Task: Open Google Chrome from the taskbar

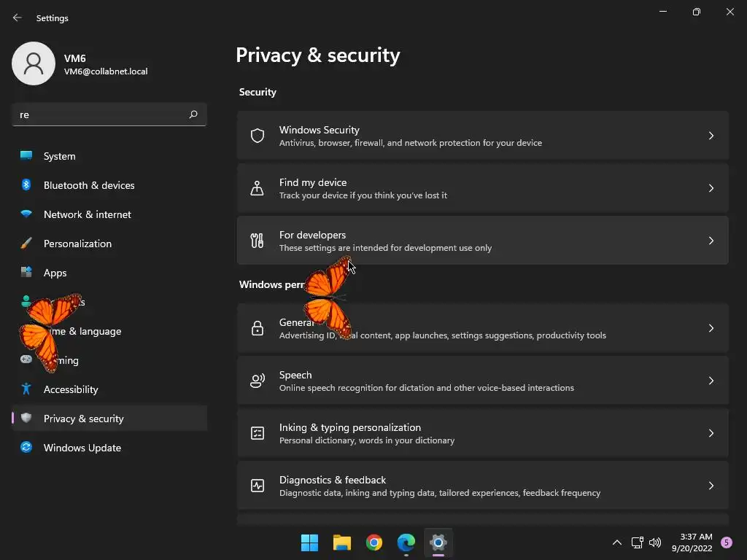Action: click(x=374, y=542)
